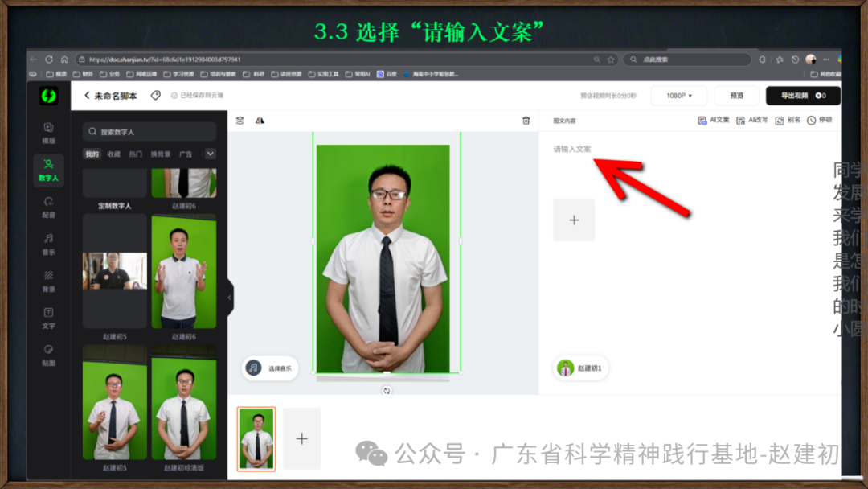868x489 pixels.
Task: Expand more digital human category tabs
Action: point(210,154)
